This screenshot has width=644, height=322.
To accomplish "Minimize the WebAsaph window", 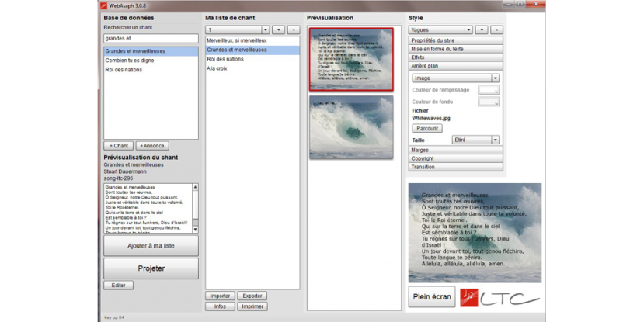I will pyautogui.click(x=509, y=4).
